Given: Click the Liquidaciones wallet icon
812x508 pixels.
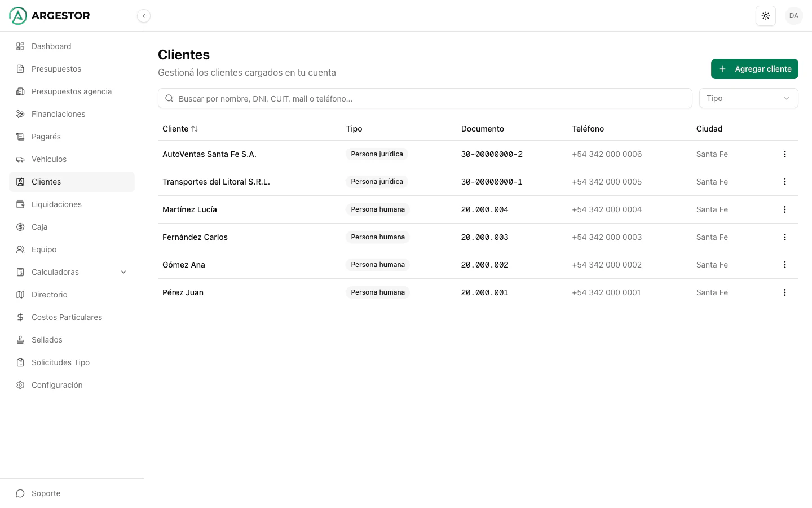Looking at the screenshot, I should click(x=20, y=204).
